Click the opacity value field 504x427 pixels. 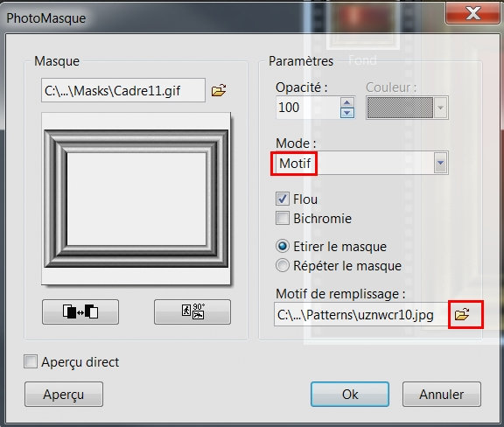pos(308,108)
